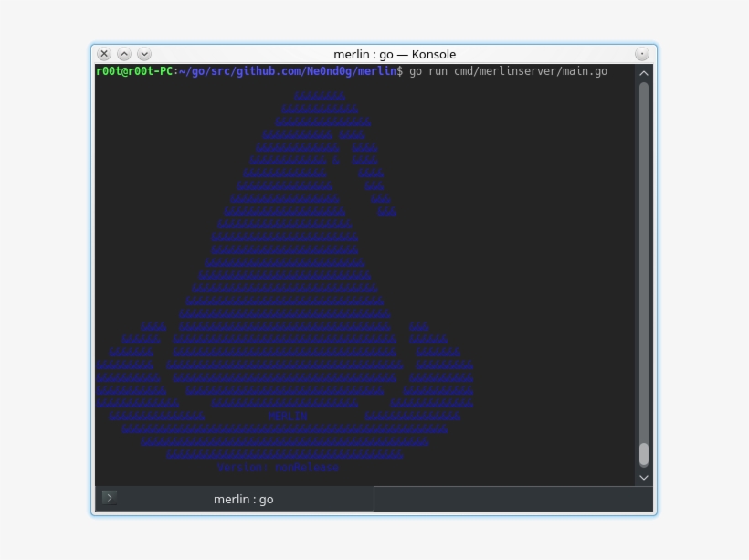This screenshot has width=749, height=560.
Task: Click the terminal icon in the tab bar
Action: click(110, 498)
